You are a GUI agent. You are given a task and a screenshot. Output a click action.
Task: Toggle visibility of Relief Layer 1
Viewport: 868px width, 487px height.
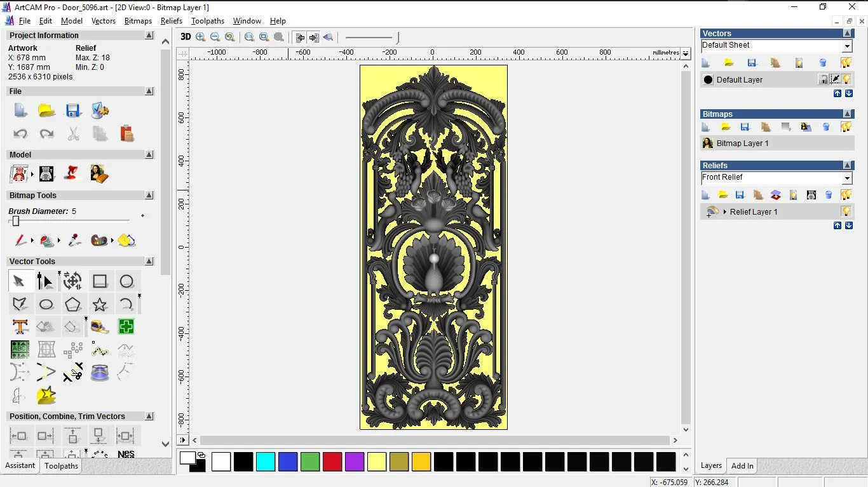click(x=846, y=211)
